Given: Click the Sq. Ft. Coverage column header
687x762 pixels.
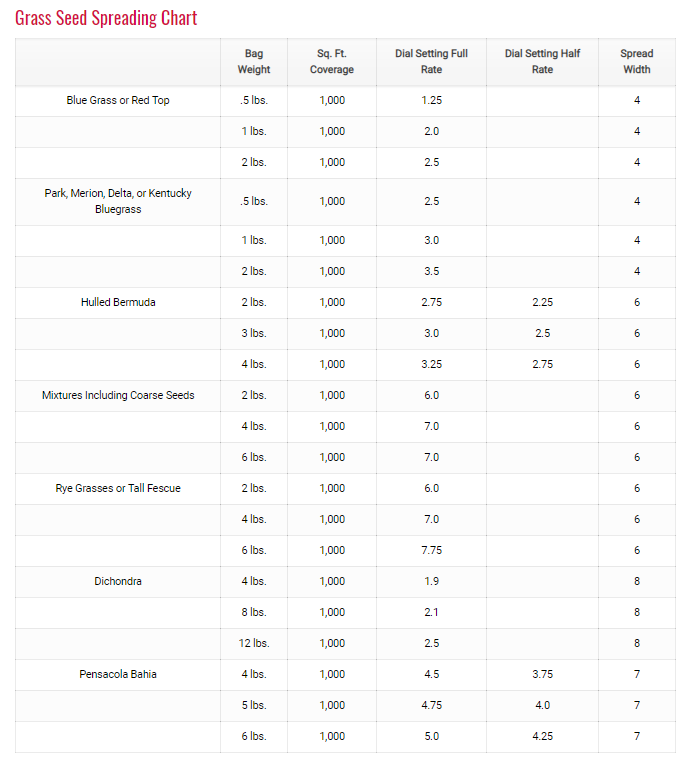Looking at the screenshot, I should pyautogui.click(x=332, y=62).
